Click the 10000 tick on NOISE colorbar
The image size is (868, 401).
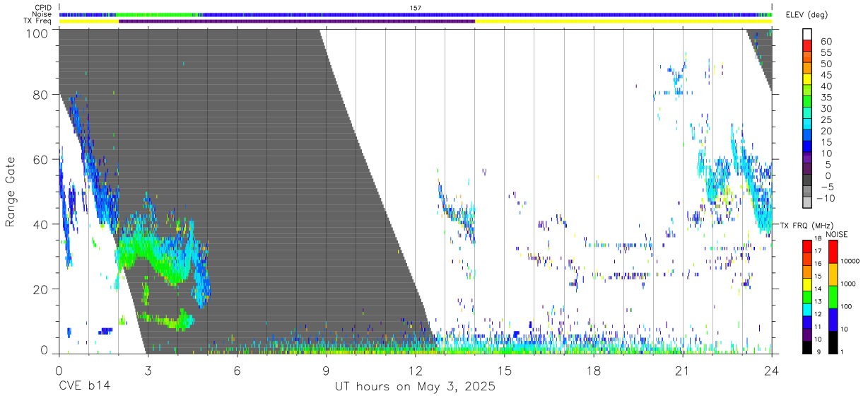click(850, 261)
